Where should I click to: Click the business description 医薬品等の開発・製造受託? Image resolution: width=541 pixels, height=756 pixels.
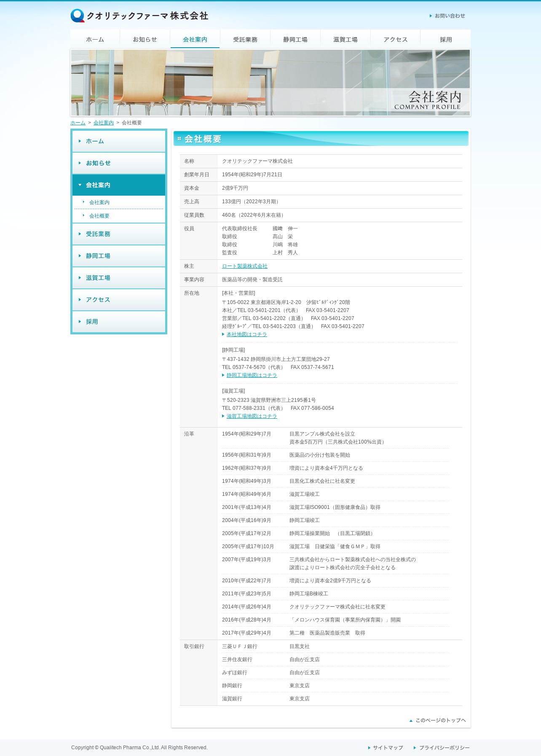click(x=252, y=280)
